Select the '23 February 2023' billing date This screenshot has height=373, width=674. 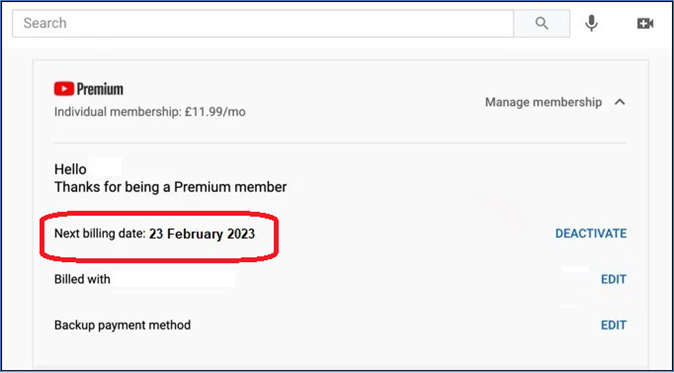202,234
